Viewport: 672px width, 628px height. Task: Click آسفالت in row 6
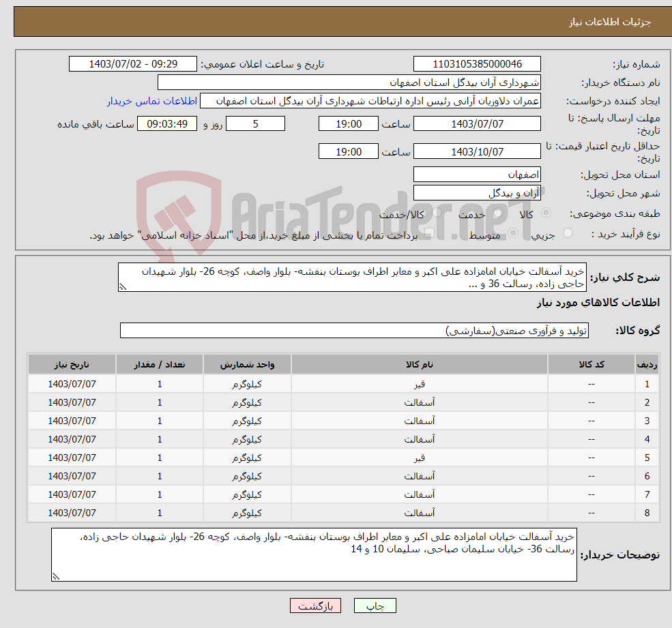(420, 476)
